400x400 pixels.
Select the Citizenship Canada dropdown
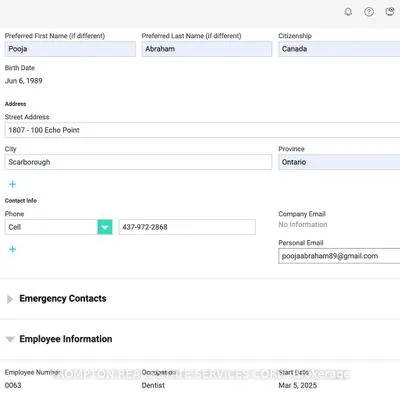point(339,49)
